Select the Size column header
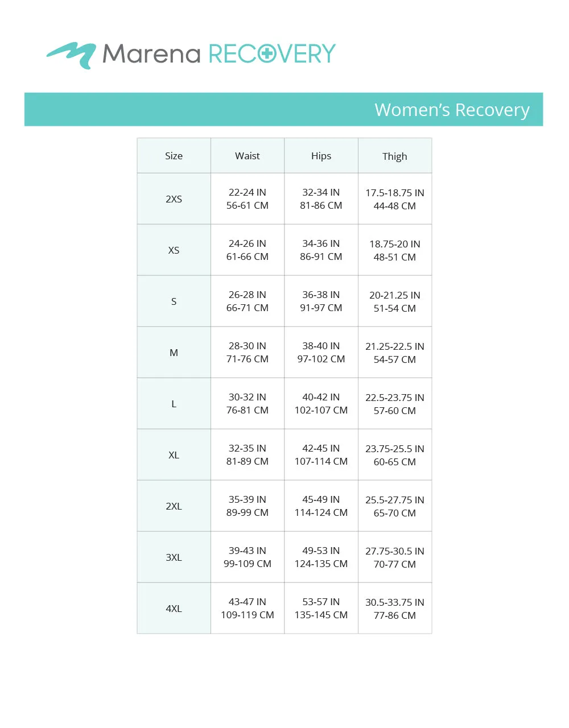 tap(174, 156)
